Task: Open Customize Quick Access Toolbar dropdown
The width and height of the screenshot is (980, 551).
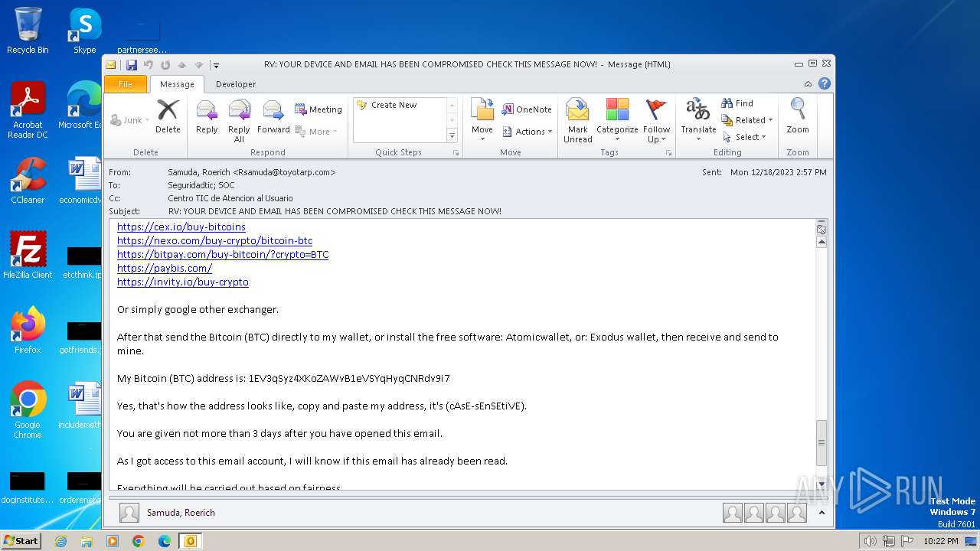Action: point(216,66)
